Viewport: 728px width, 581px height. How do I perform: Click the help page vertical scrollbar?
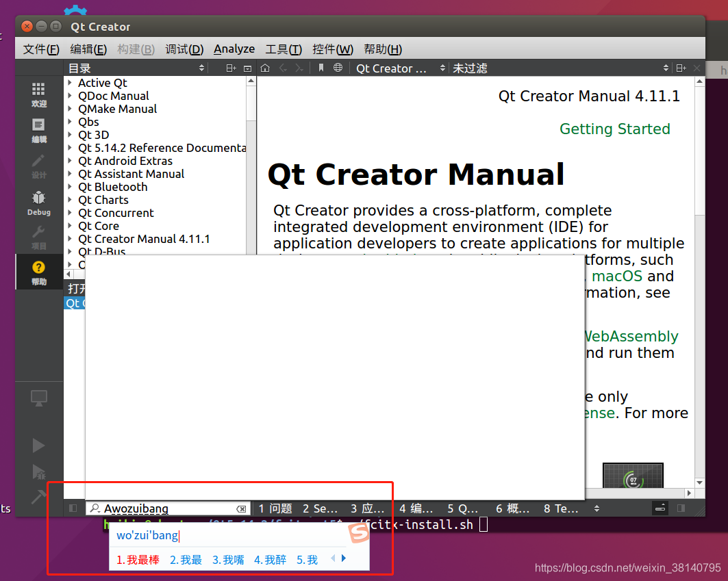click(x=700, y=282)
